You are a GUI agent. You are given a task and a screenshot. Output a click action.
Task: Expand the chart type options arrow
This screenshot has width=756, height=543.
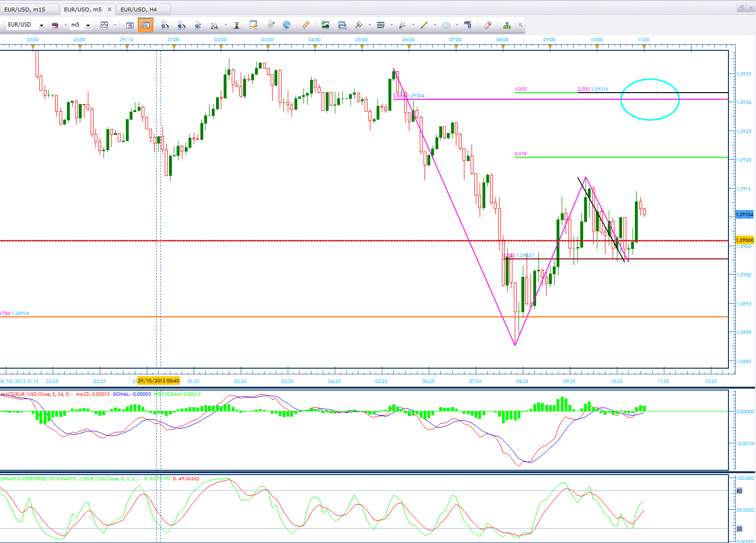click(115, 25)
